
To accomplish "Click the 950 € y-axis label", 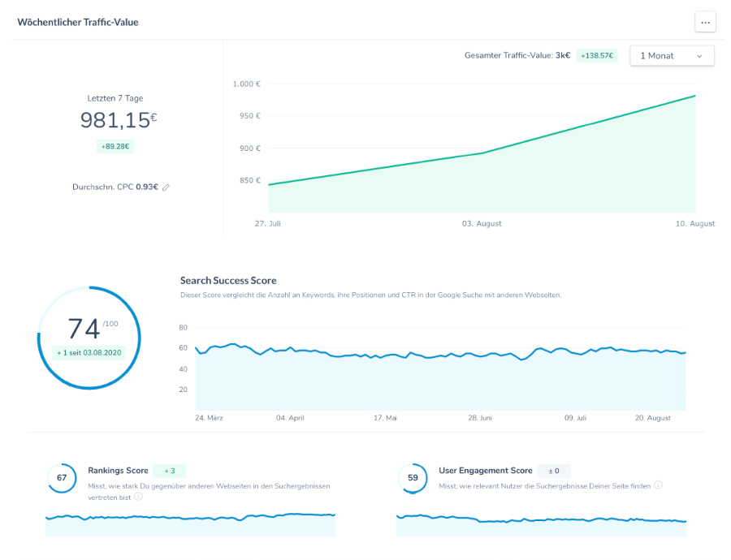I will tap(250, 116).
